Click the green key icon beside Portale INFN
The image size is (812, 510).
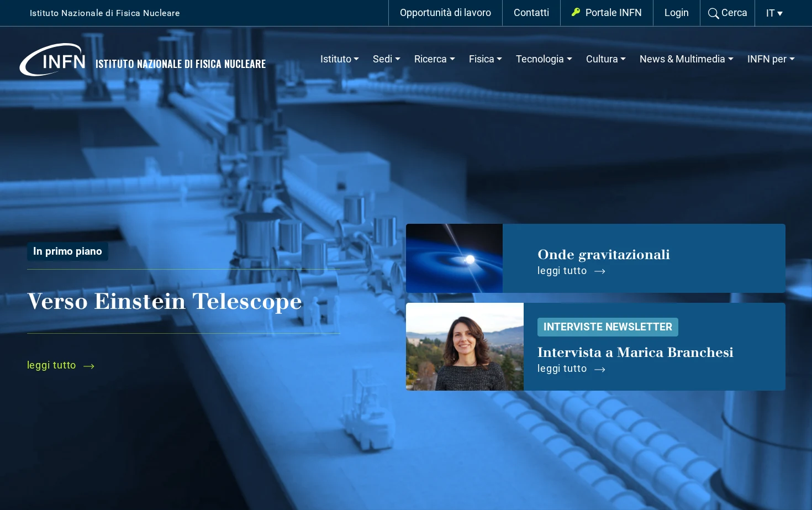coord(576,12)
